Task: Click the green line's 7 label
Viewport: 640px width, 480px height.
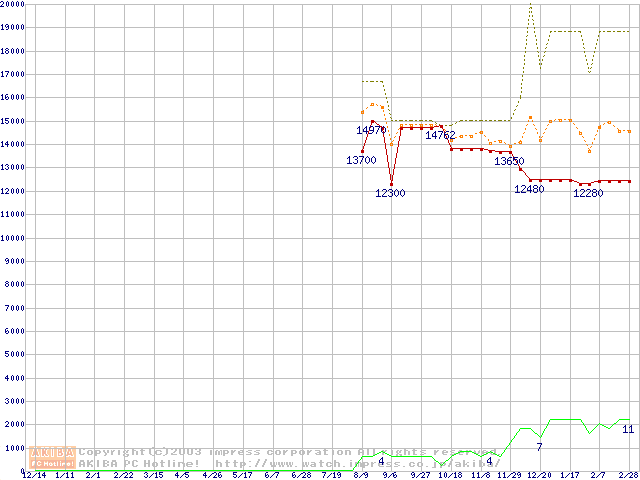Action: (x=539, y=446)
